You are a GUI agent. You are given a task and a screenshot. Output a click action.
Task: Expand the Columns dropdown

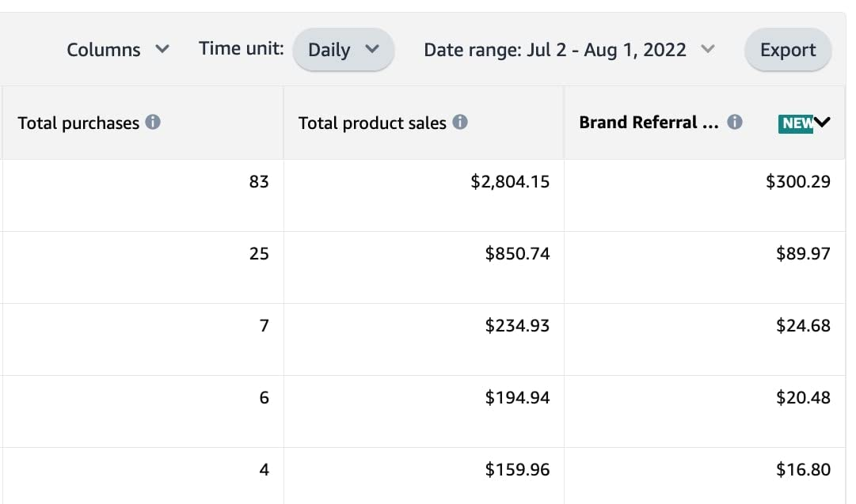[118, 50]
